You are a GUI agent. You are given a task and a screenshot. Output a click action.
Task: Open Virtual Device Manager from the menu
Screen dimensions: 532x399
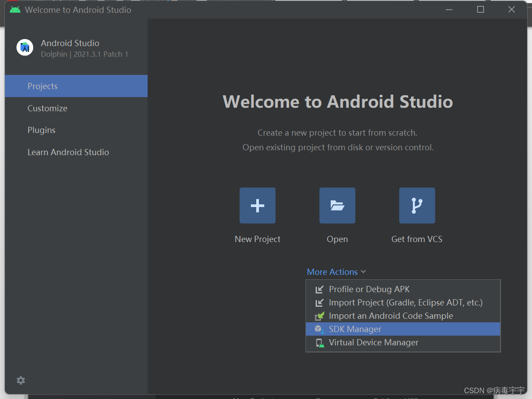click(403, 342)
